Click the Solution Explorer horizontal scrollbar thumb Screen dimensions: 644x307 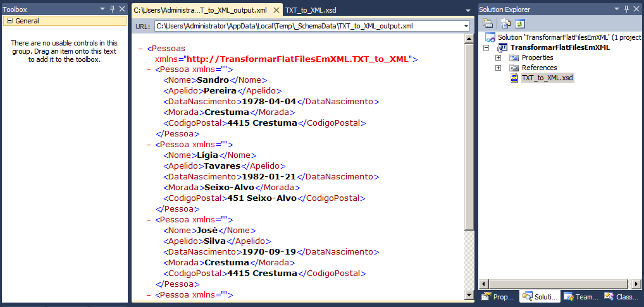coord(559,284)
